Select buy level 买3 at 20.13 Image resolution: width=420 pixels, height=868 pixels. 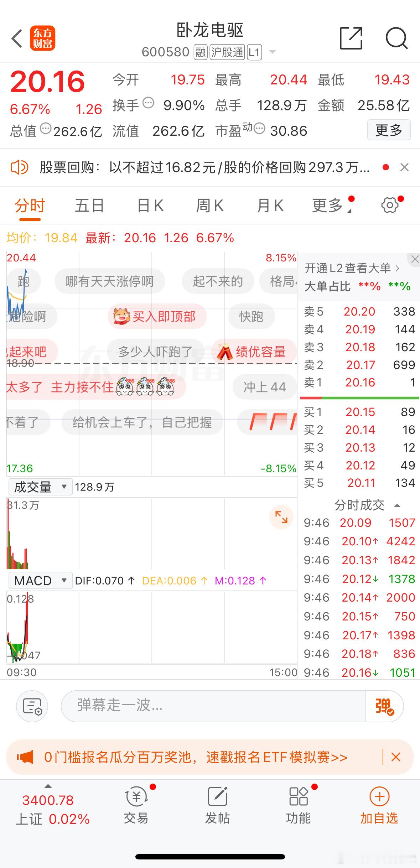coord(359,447)
